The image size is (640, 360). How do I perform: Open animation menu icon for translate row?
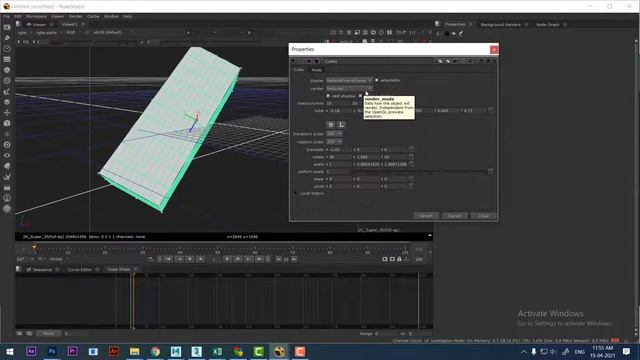coord(411,149)
